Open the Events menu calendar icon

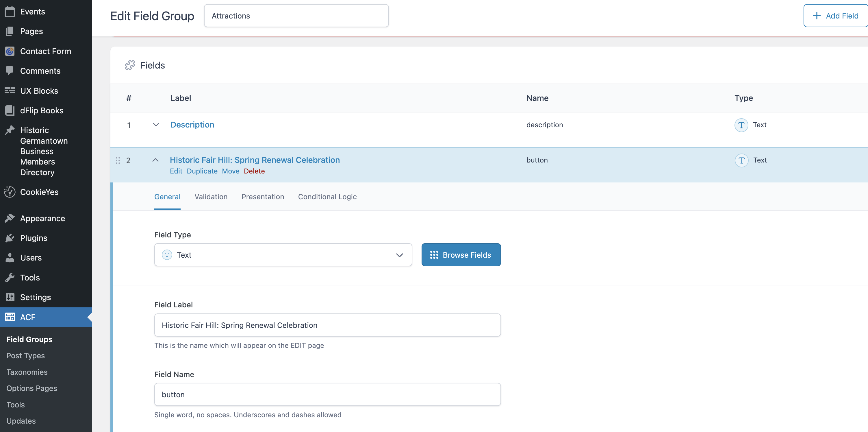pos(10,12)
